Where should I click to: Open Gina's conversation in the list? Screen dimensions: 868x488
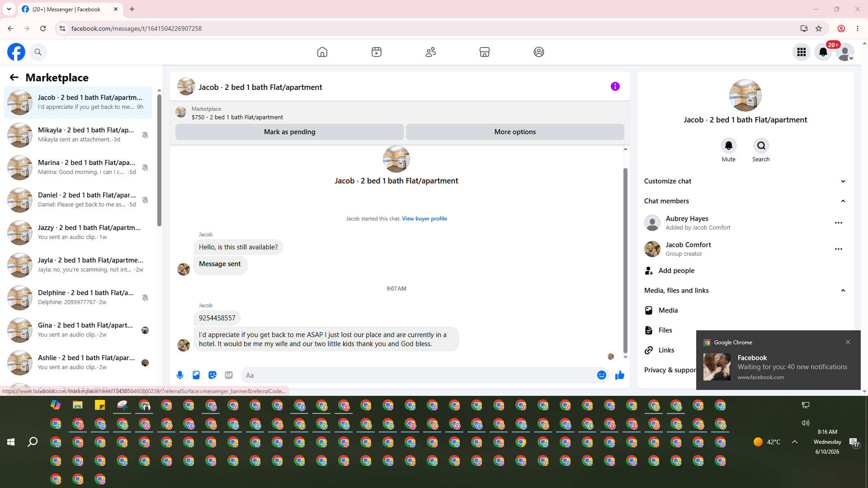pos(78,330)
